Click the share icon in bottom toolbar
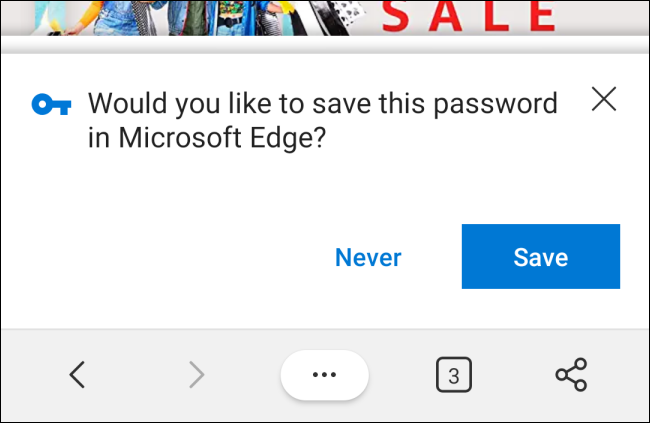 click(x=571, y=375)
